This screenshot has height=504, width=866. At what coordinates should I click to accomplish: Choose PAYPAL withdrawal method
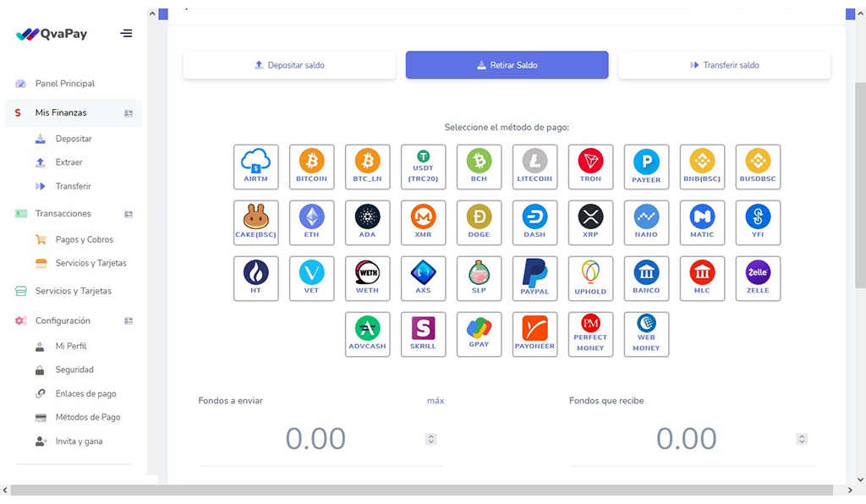534,278
